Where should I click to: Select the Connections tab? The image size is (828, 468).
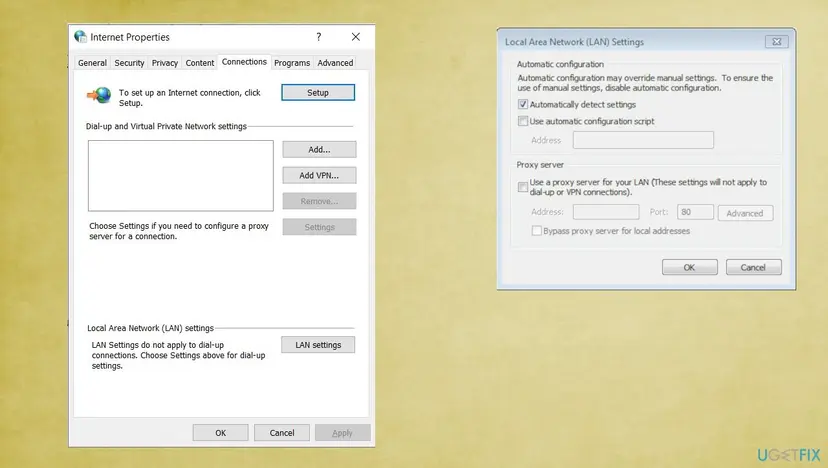pyautogui.click(x=244, y=62)
